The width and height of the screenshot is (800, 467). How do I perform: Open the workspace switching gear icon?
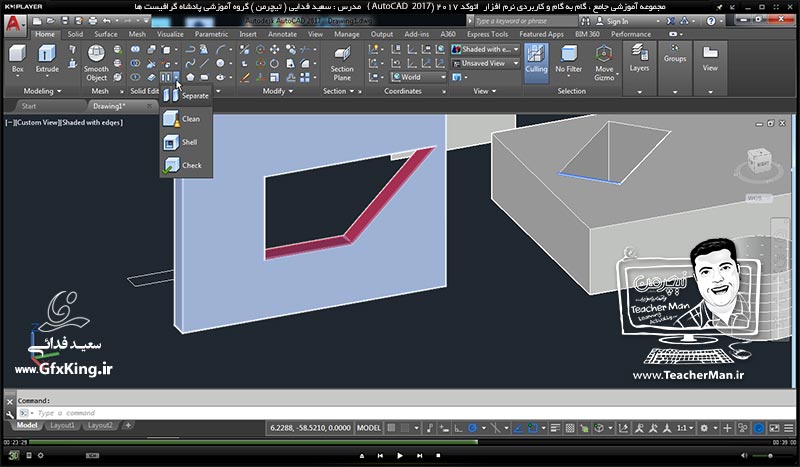coord(704,428)
